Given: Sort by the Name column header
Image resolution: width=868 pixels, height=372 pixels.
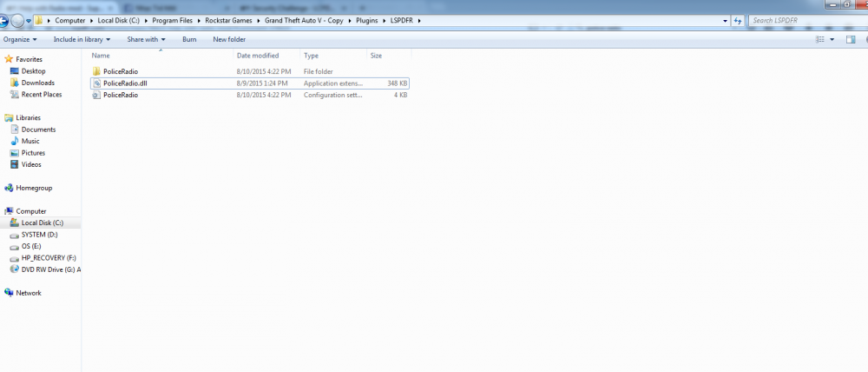Looking at the screenshot, I should [x=161, y=56].
